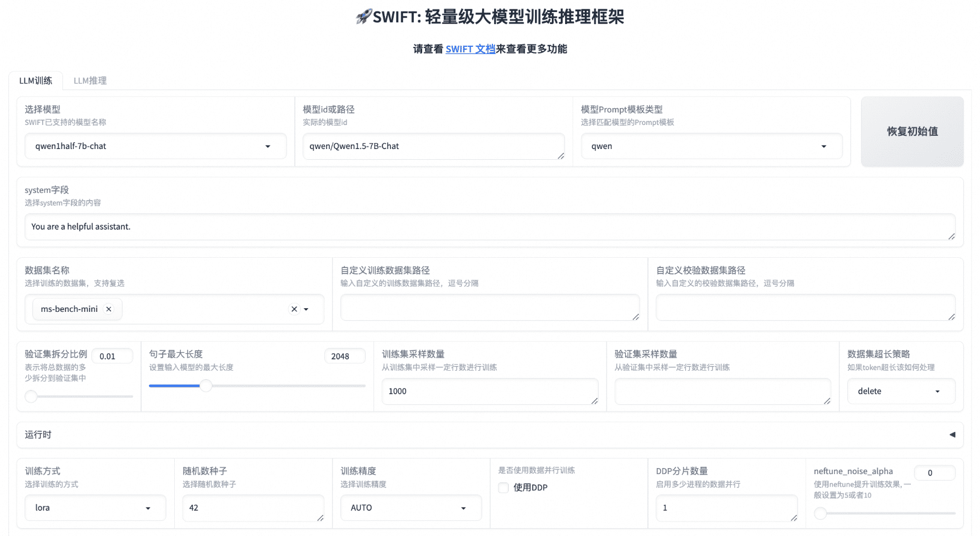Open the AUTO training precision dropdown
The height and width of the screenshot is (536, 980).
point(411,508)
